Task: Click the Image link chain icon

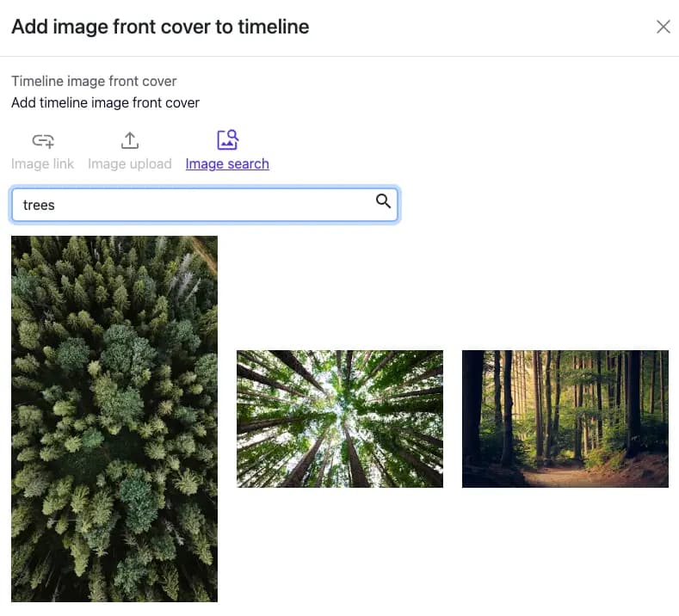Action: click(43, 140)
